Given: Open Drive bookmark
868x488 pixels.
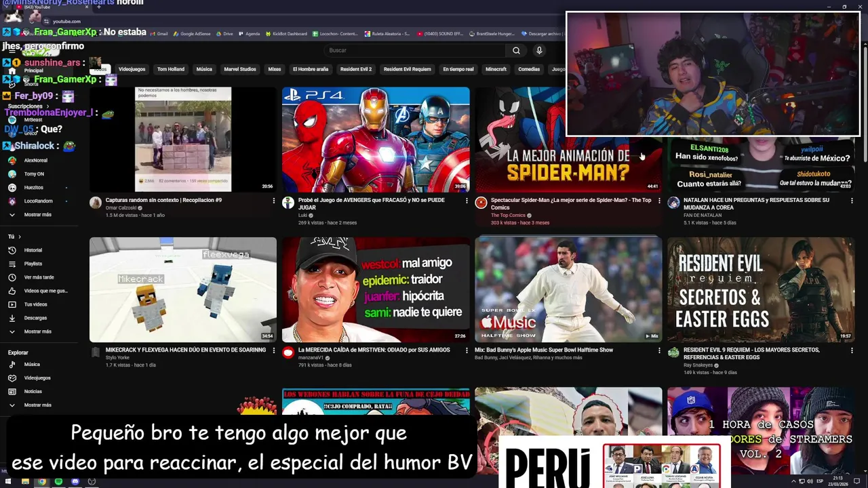Looking at the screenshot, I should click(x=224, y=34).
